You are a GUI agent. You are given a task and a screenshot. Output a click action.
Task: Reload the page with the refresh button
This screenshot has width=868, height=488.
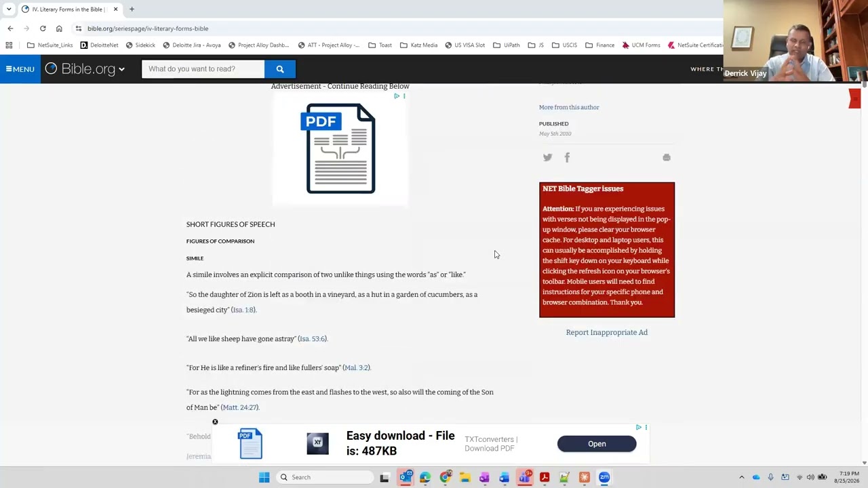43,28
